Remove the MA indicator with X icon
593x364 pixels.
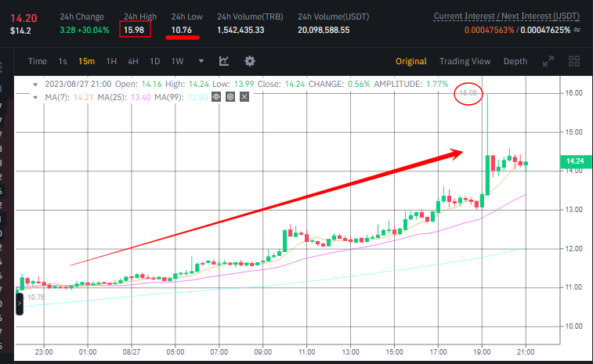[244, 97]
